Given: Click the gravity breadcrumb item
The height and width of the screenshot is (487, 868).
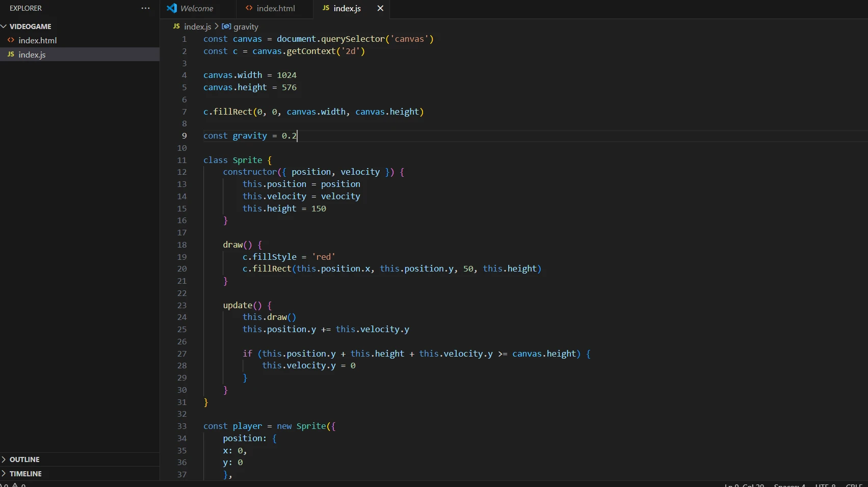Looking at the screenshot, I should click(x=246, y=26).
